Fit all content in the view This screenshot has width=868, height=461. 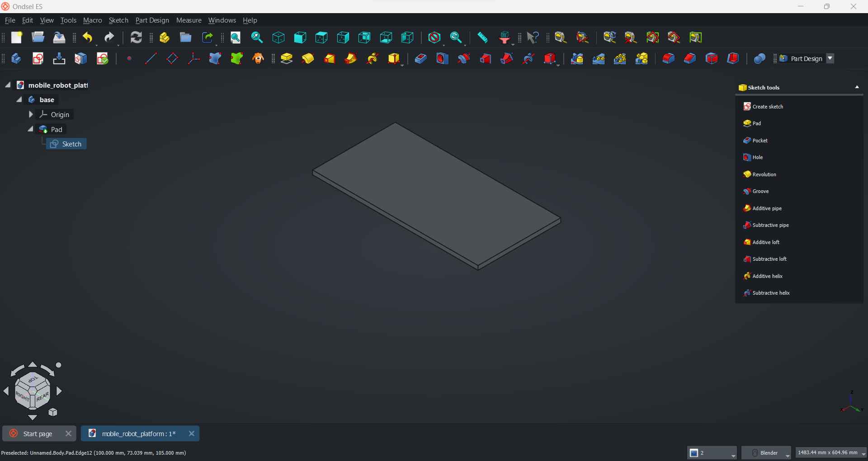pyautogui.click(x=236, y=38)
